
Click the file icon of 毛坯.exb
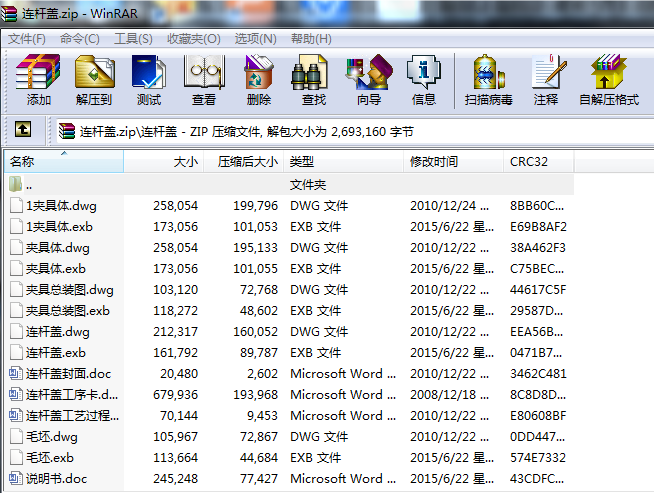[x=16, y=457]
